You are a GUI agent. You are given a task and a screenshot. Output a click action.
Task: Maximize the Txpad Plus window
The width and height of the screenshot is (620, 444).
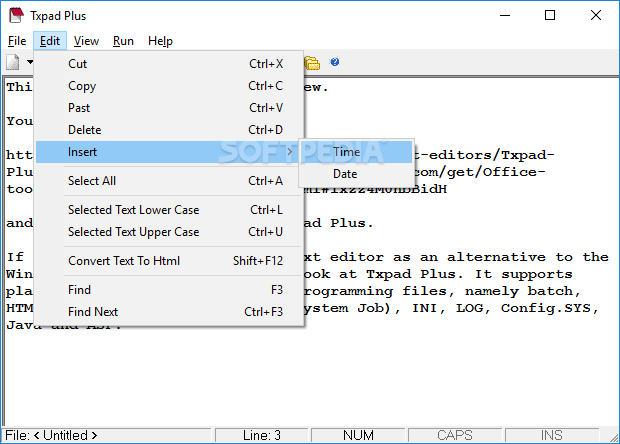(x=550, y=15)
